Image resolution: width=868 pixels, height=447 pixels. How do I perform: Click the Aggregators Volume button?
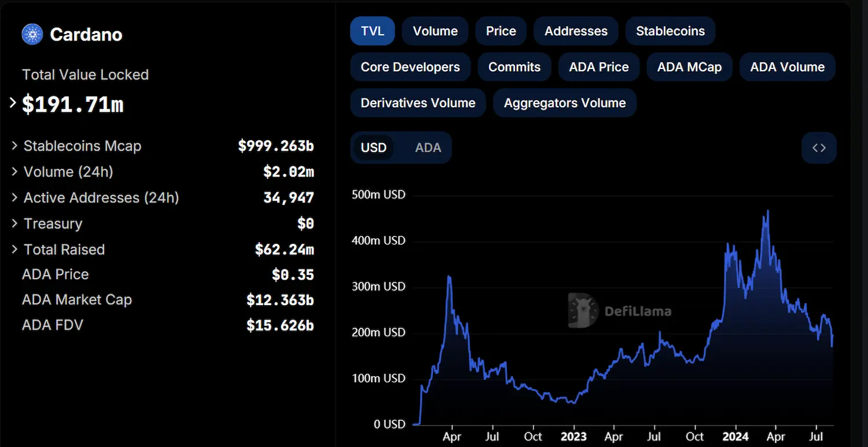click(x=564, y=103)
